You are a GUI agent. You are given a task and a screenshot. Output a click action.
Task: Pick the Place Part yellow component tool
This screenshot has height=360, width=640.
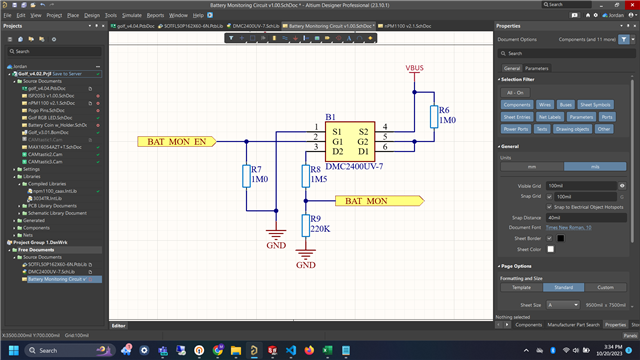tap(274, 38)
